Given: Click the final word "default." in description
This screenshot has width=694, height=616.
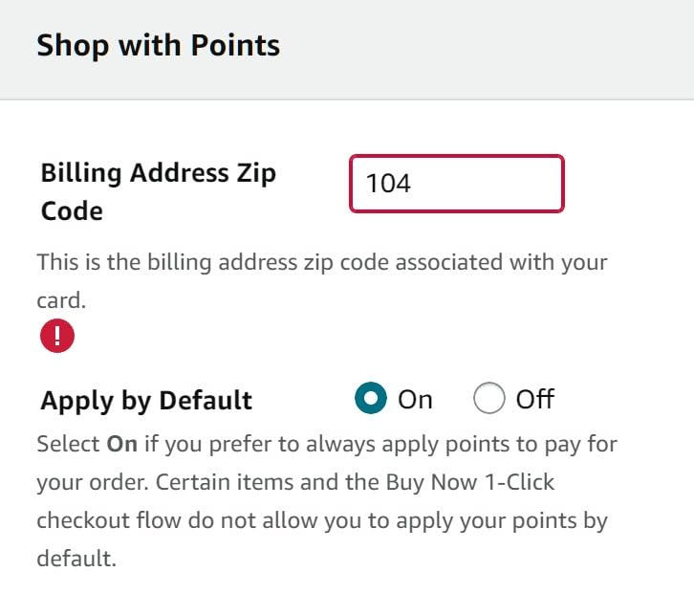Looking at the screenshot, I should (76, 559).
